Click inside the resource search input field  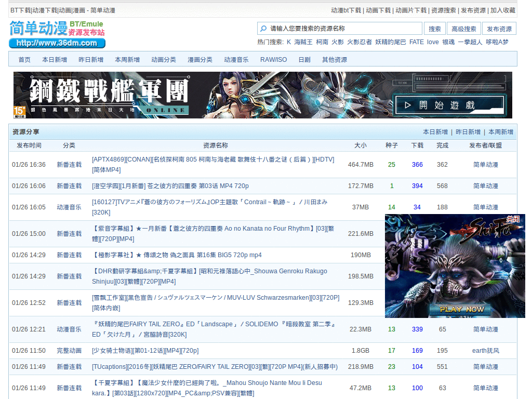pyautogui.click(x=338, y=28)
